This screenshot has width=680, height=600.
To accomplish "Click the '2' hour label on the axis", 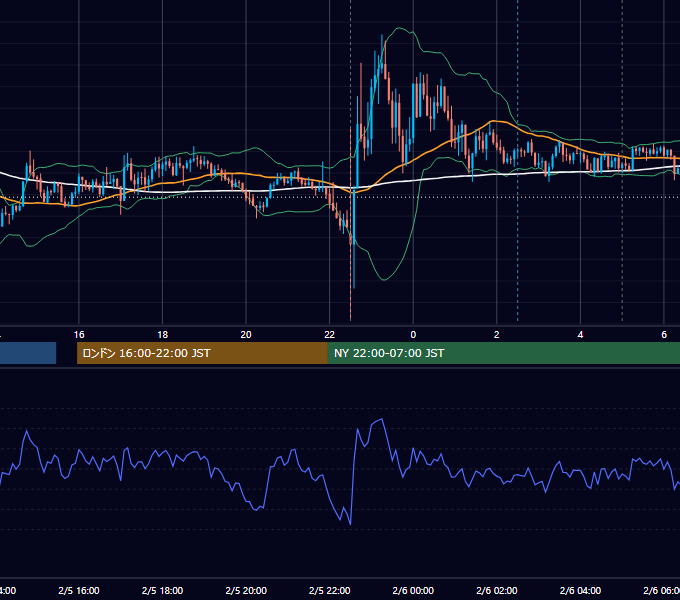I will coord(497,335).
